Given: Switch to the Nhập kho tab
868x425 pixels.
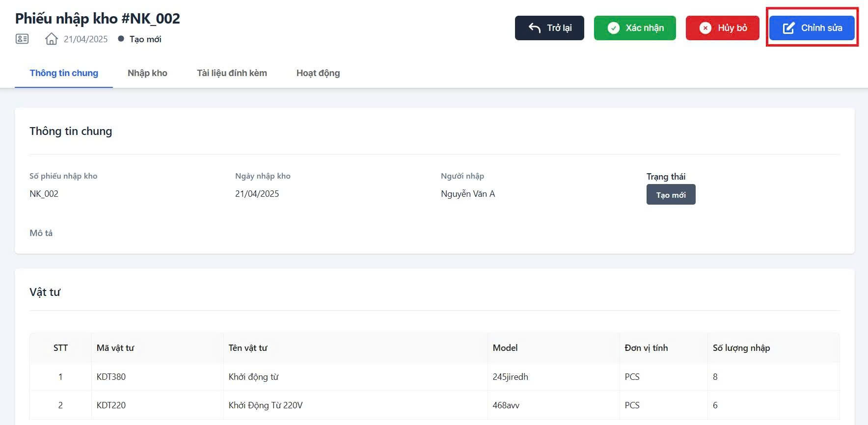Looking at the screenshot, I should coord(147,73).
